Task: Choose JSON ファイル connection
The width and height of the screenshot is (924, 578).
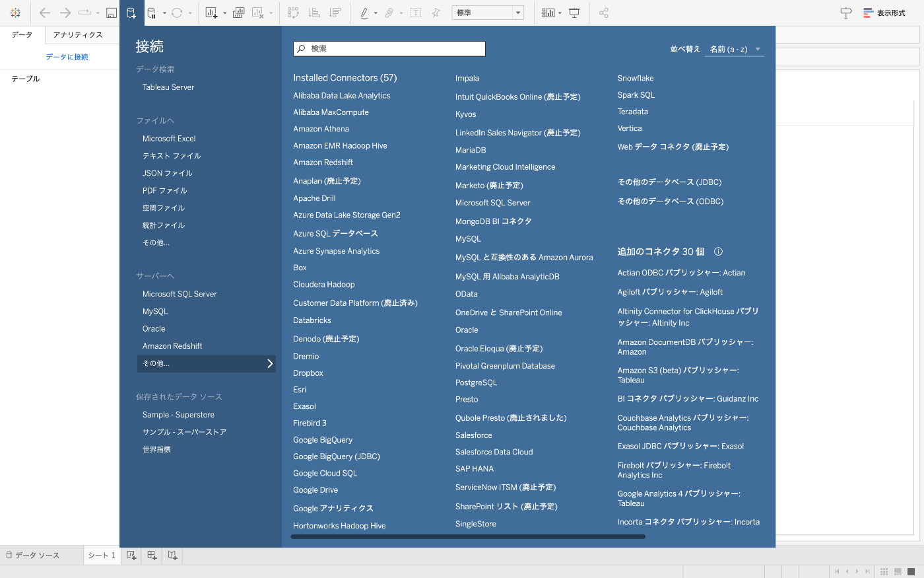Action: click(168, 173)
